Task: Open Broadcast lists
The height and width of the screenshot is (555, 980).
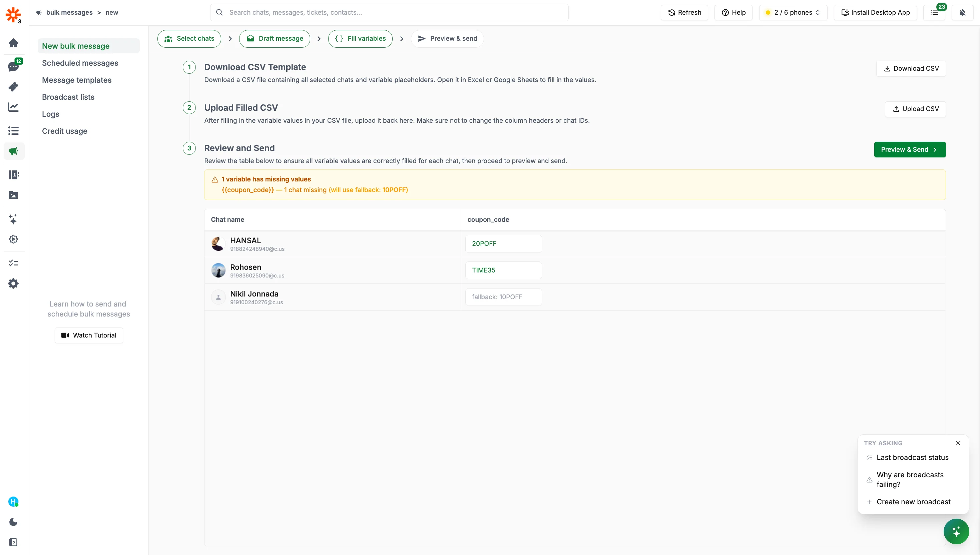Action: pos(68,97)
